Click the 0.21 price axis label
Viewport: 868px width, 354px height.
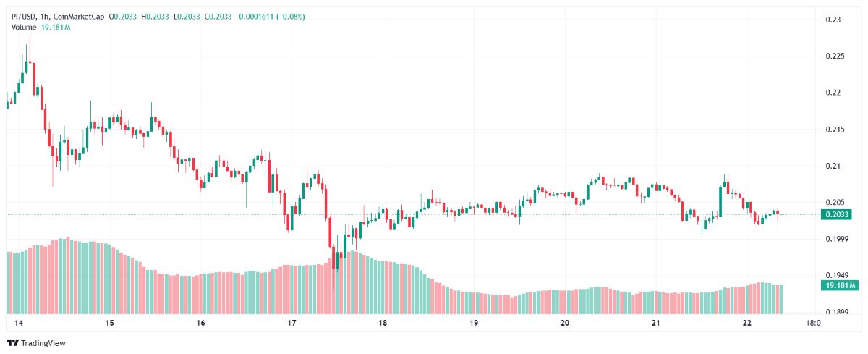(x=833, y=166)
